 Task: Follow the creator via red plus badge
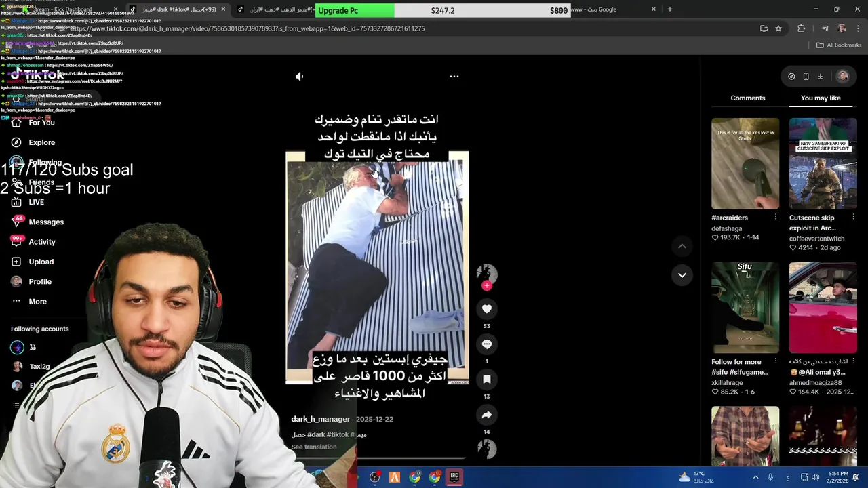(x=487, y=286)
